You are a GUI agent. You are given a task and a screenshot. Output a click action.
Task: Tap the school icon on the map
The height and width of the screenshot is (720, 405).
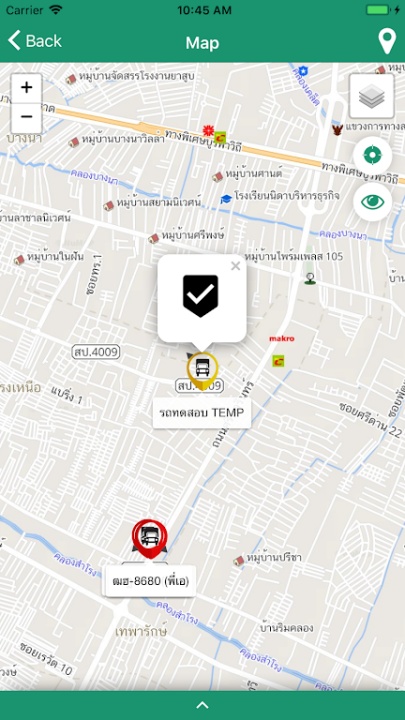point(226,199)
